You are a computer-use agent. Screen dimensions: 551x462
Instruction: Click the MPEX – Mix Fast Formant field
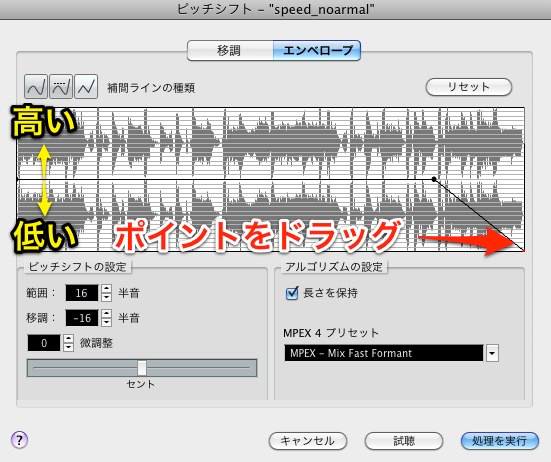click(384, 353)
